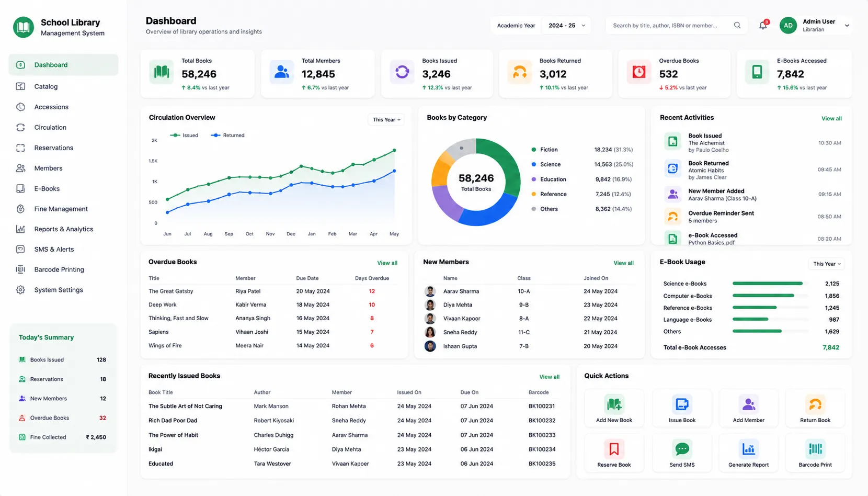Viewport: 868px width, 496px height.
Task: Click View all in Recent Activities
Action: 831,119
